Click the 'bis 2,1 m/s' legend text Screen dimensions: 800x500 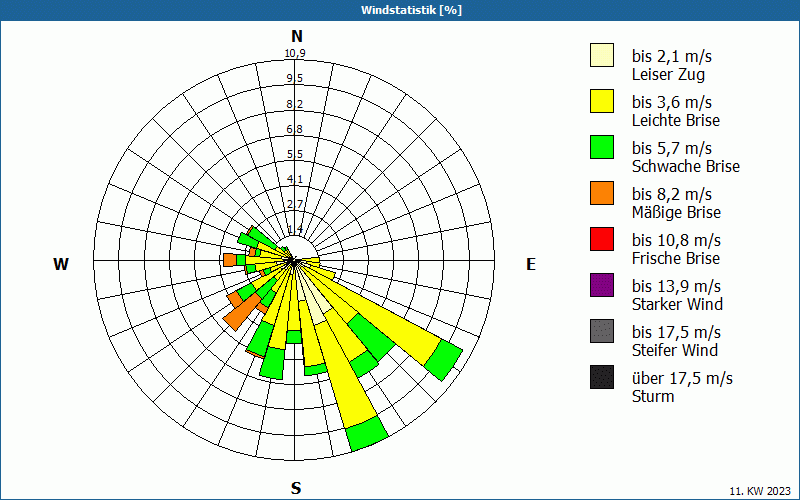click(671, 56)
